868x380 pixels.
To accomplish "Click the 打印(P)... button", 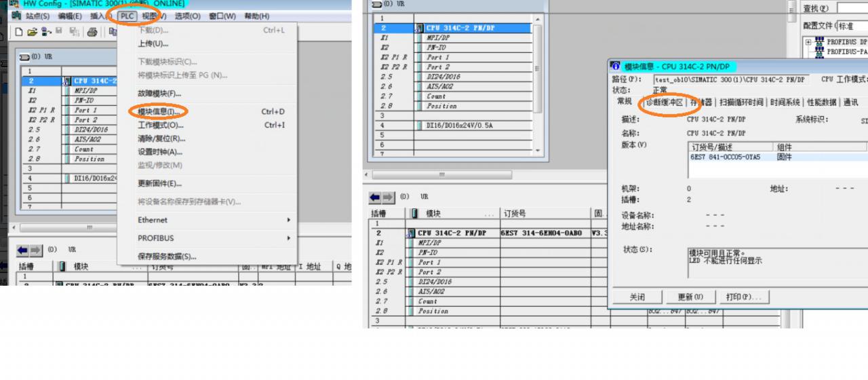I will pos(744,297).
